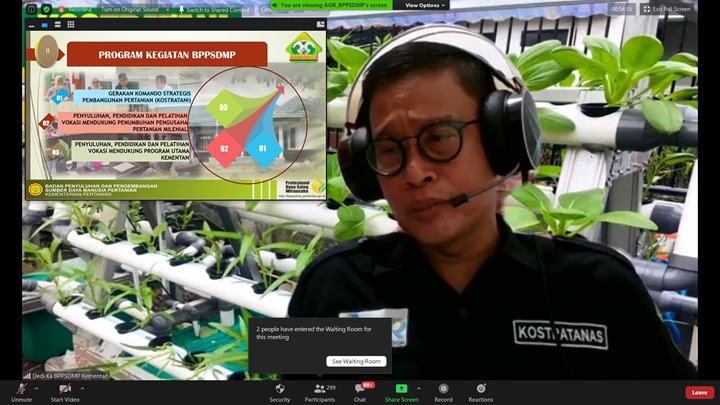Screen dimensions: 720x405
Task: Open the Chat panel
Action: tap(360, 393)
